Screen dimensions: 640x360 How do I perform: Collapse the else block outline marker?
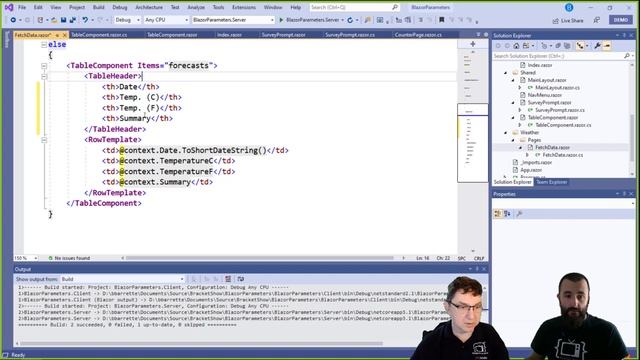click(x=44, y=44)
